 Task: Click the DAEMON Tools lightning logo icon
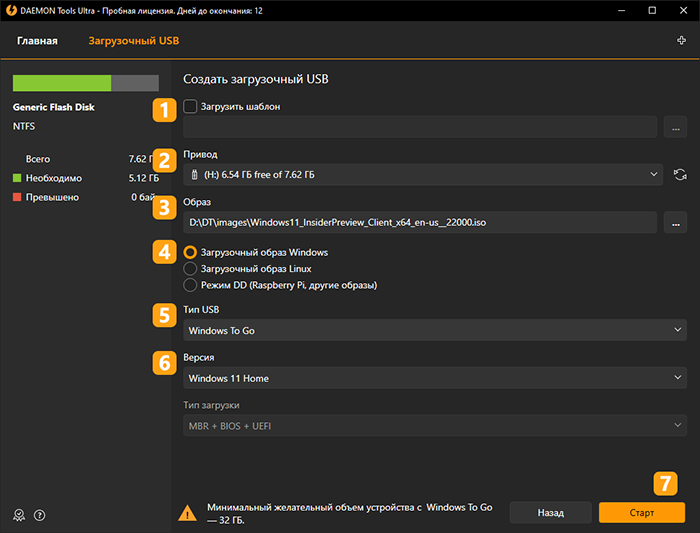tap(11, 10)
